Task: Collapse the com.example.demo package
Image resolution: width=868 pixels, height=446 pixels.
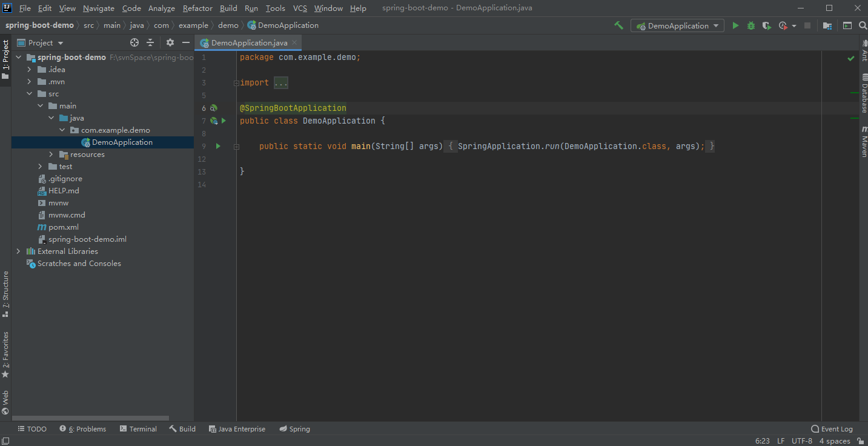Action: tap(62, 130)
